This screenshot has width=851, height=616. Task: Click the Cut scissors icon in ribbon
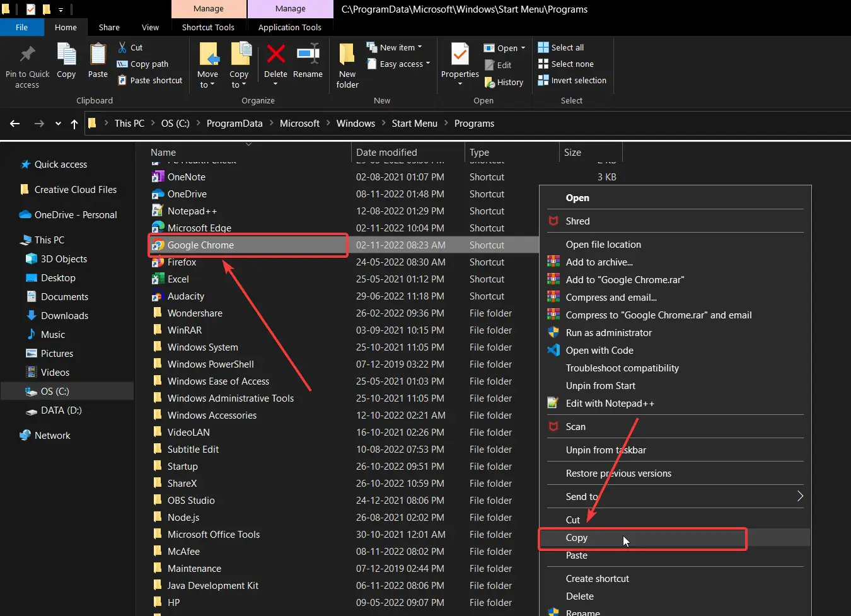(x=122, y=47)
